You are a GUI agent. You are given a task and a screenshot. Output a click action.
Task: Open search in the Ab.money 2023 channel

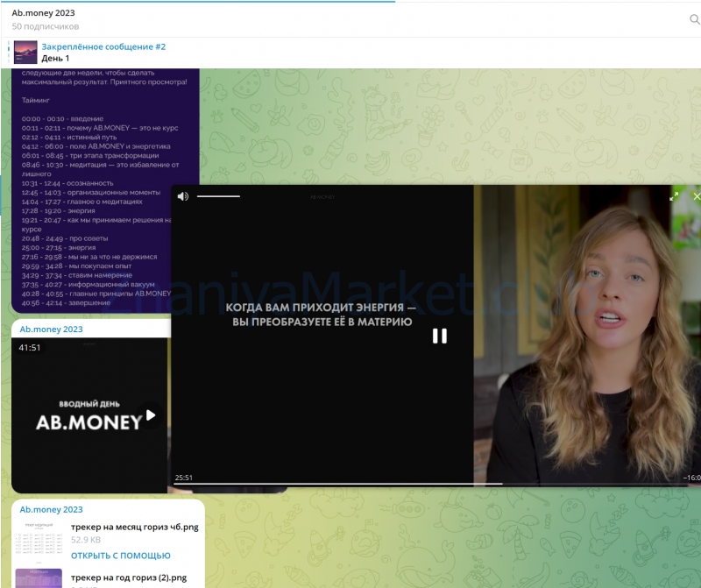(694, 19)
